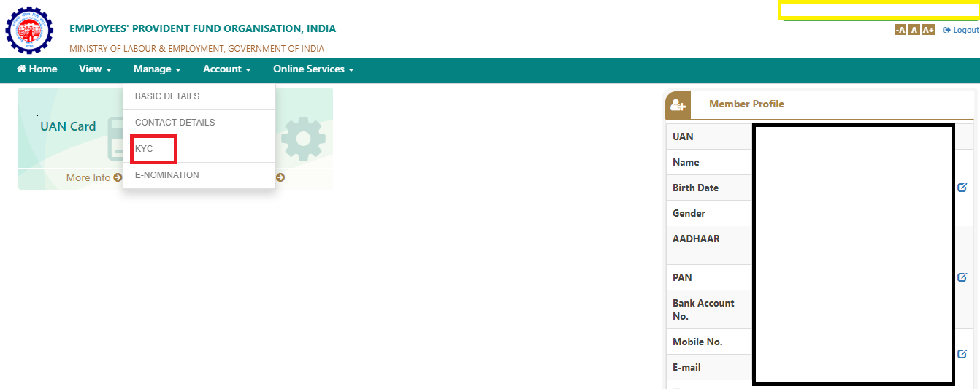Edit Birth Date using pencil icon
Viewport: 980px width, 389px height.
click(x=962, y=188)
